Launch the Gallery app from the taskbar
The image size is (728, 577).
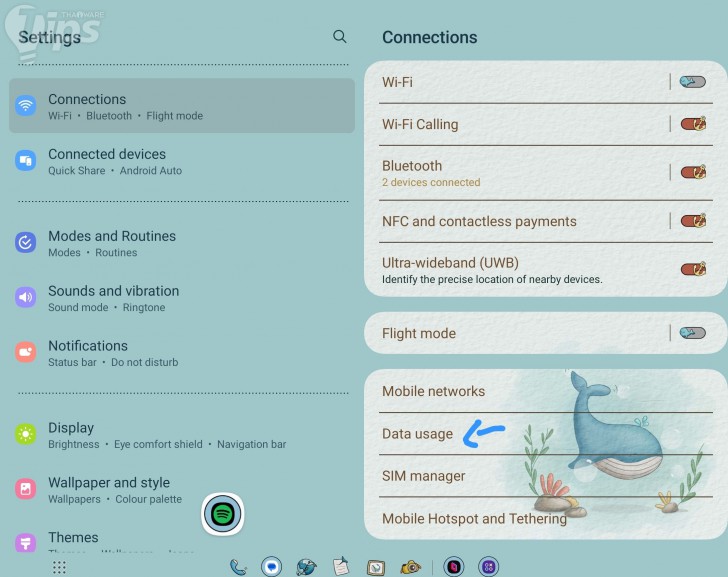376,567
